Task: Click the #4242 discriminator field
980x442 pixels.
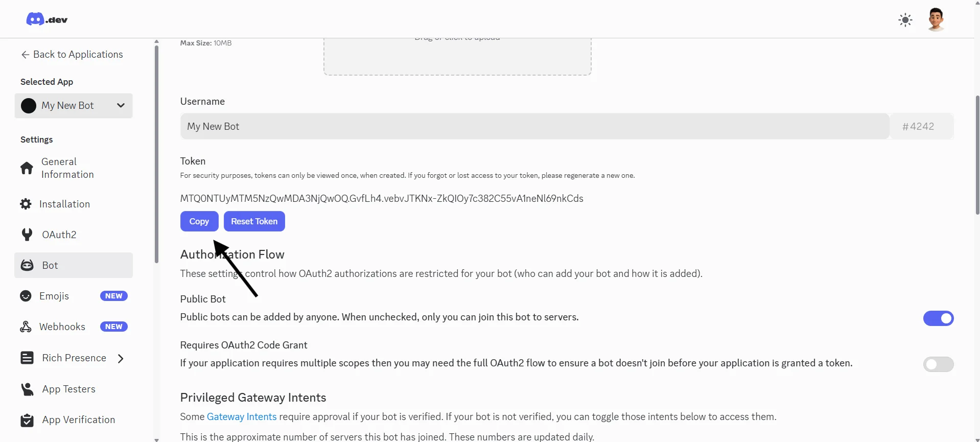Action: [x=921, y=126]
